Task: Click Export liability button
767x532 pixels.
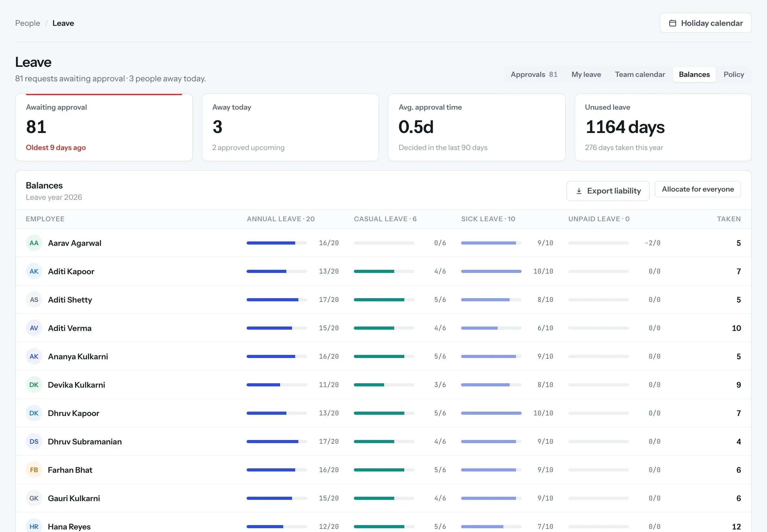Action: (608, 191)
